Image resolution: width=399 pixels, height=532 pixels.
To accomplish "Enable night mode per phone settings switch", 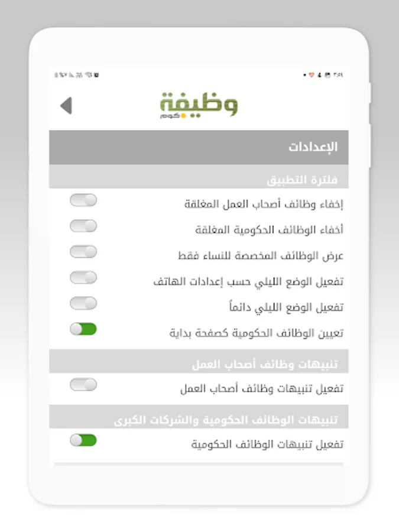I will 83,277.
